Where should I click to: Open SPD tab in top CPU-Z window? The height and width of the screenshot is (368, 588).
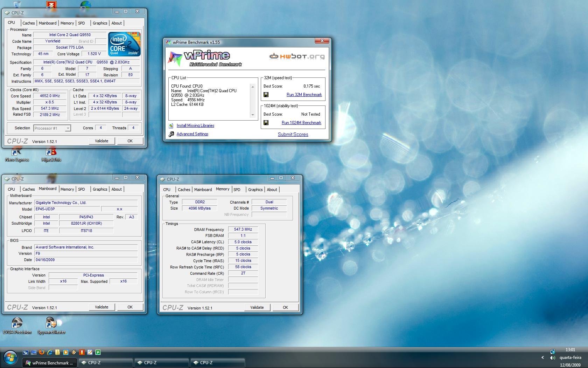(82, 23)
